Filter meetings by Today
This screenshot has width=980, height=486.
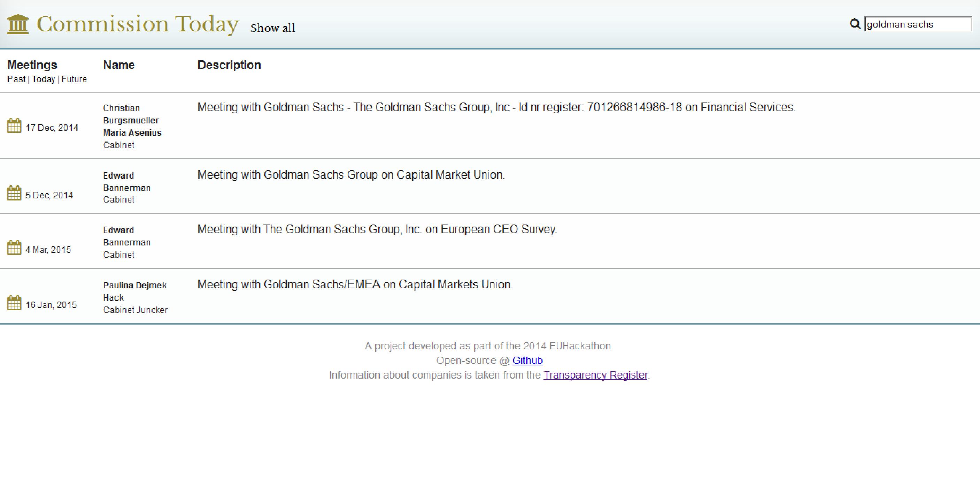click(43, 79)
